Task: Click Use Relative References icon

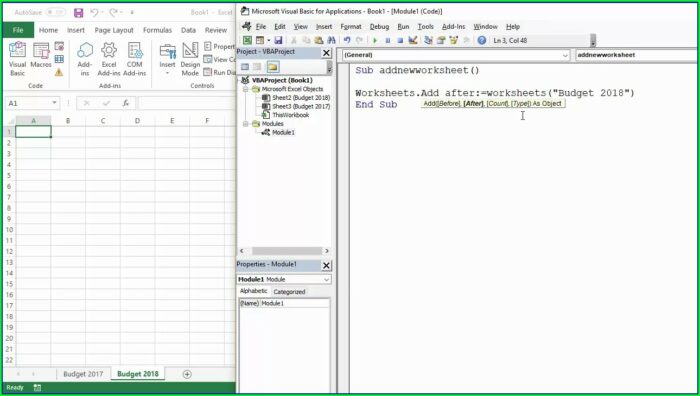Action: pos(59,59)
